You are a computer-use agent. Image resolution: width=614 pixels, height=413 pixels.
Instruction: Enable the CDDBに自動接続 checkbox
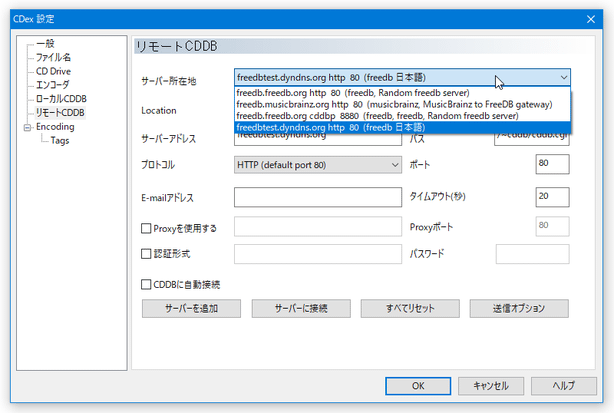click(x=146, y=284)
